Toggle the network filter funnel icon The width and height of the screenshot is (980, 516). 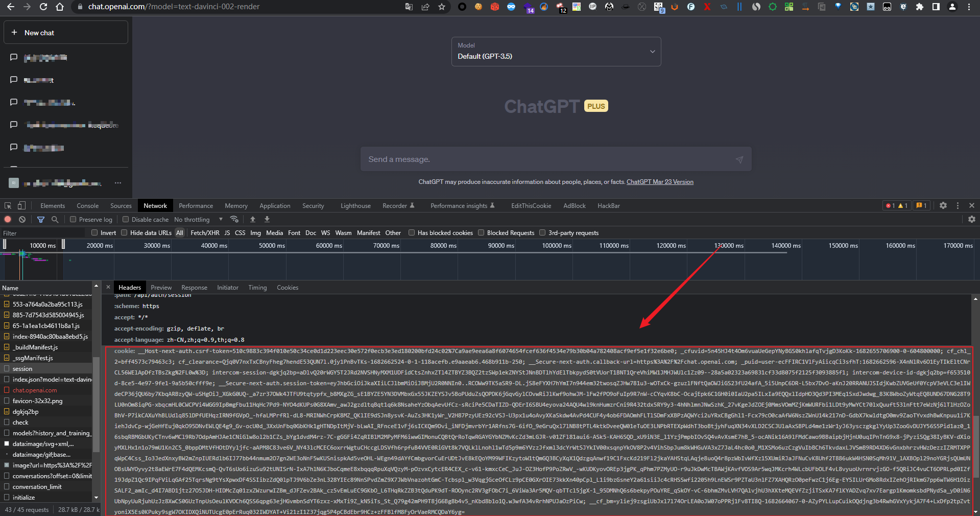point(41,219)
